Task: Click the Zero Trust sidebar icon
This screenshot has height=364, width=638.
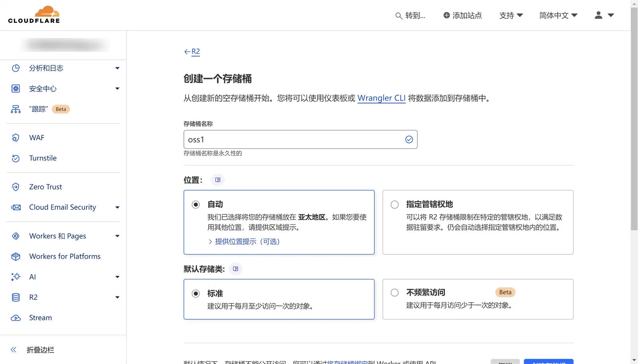Action: [16, 187]
